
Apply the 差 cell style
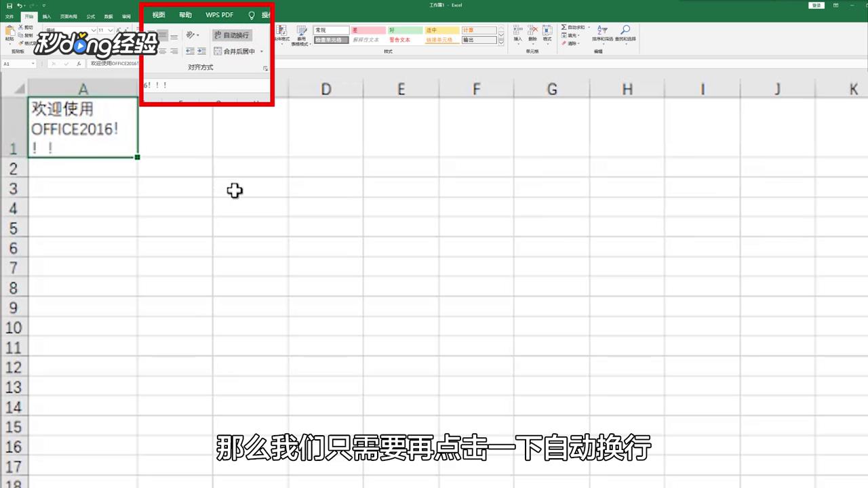coord(368,30)
